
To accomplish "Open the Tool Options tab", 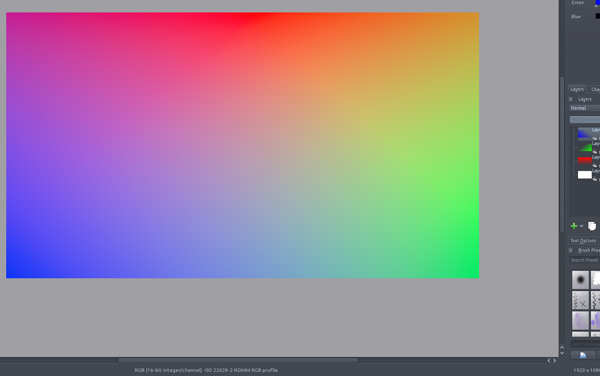I will (x=583, y=241).
